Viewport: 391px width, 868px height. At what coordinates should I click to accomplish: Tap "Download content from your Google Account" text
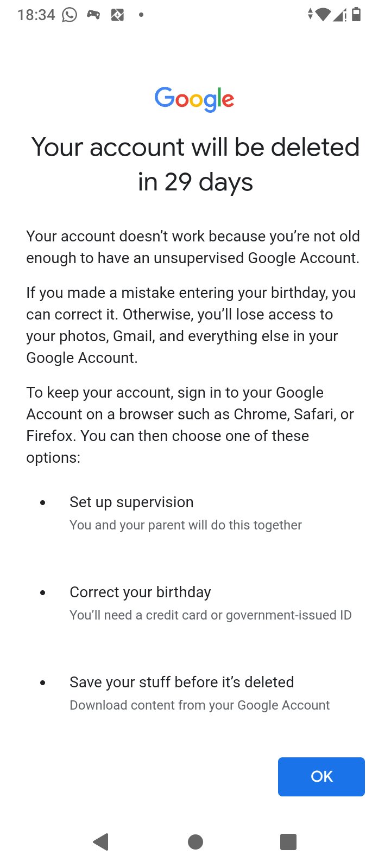(x=199, y=705)
